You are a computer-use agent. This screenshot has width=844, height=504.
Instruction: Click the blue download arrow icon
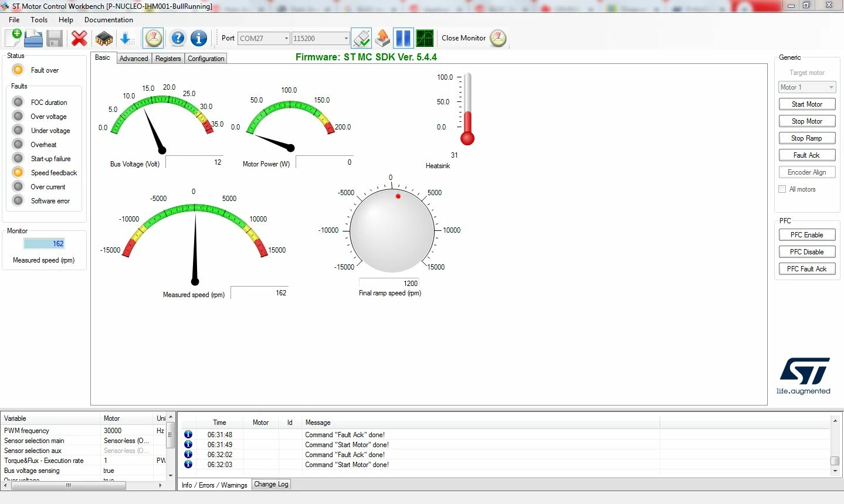click(127, 38)
